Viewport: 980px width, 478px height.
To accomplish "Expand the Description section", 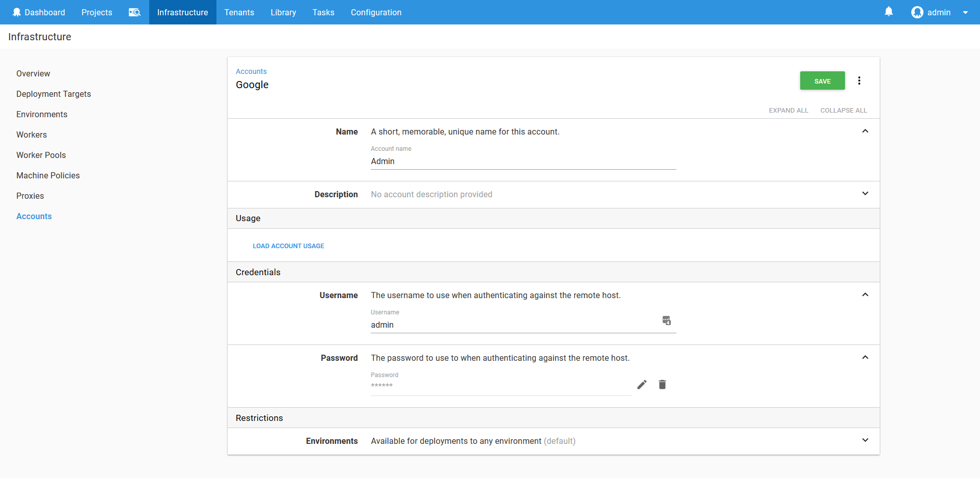I will (x=865, y=194).
